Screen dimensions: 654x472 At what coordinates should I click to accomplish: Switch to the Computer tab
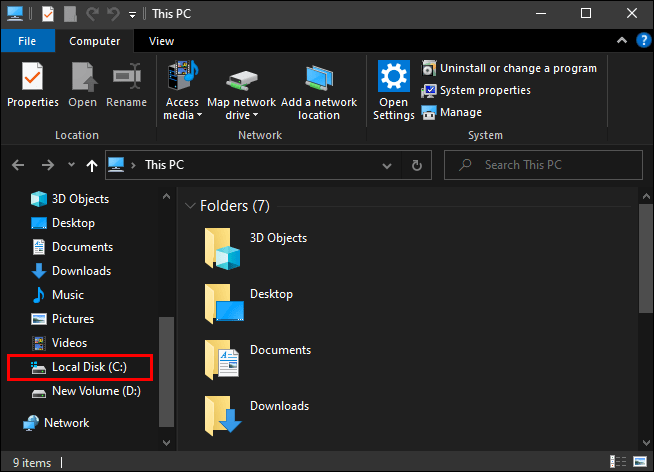pyautogui.click(x=95, y=41)
